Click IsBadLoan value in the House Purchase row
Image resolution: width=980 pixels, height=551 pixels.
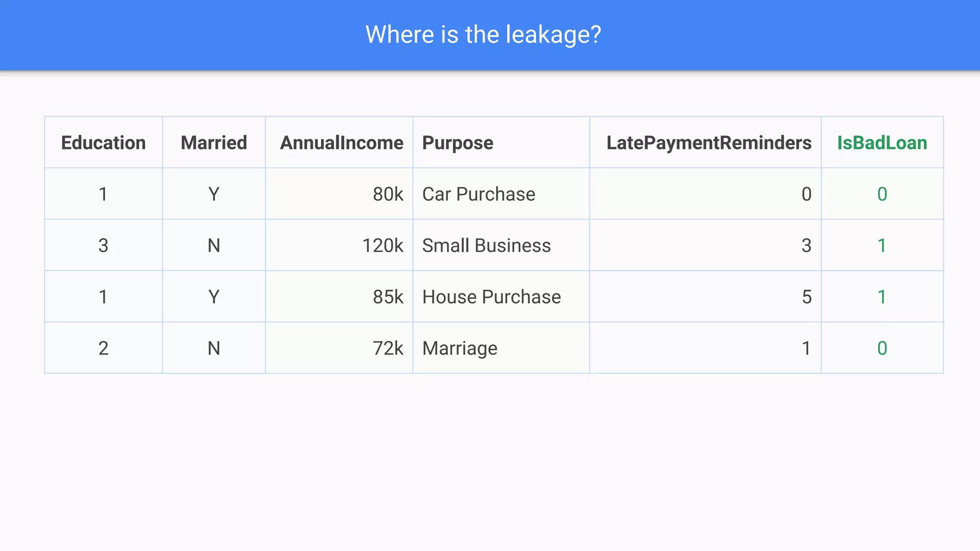tap(882, 297)
